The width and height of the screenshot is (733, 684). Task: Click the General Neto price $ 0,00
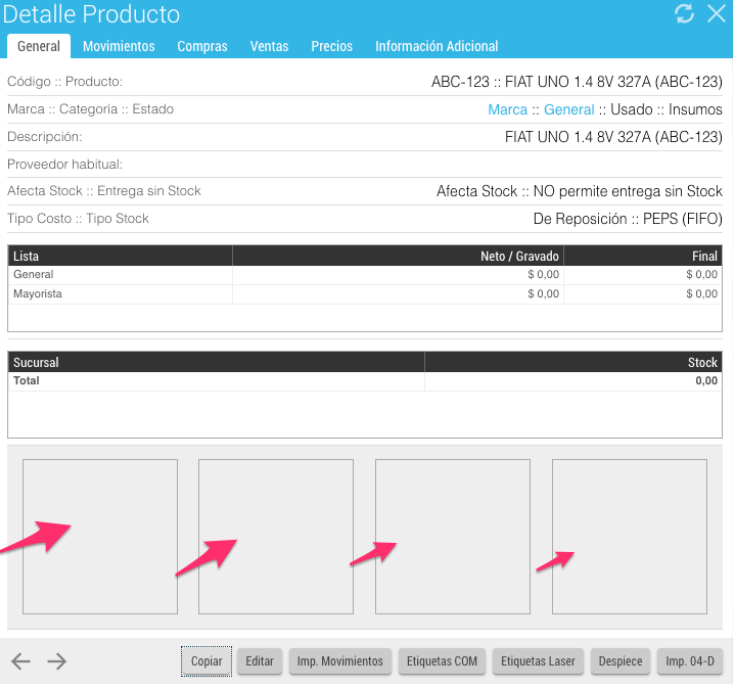click(x=543, y=274)
